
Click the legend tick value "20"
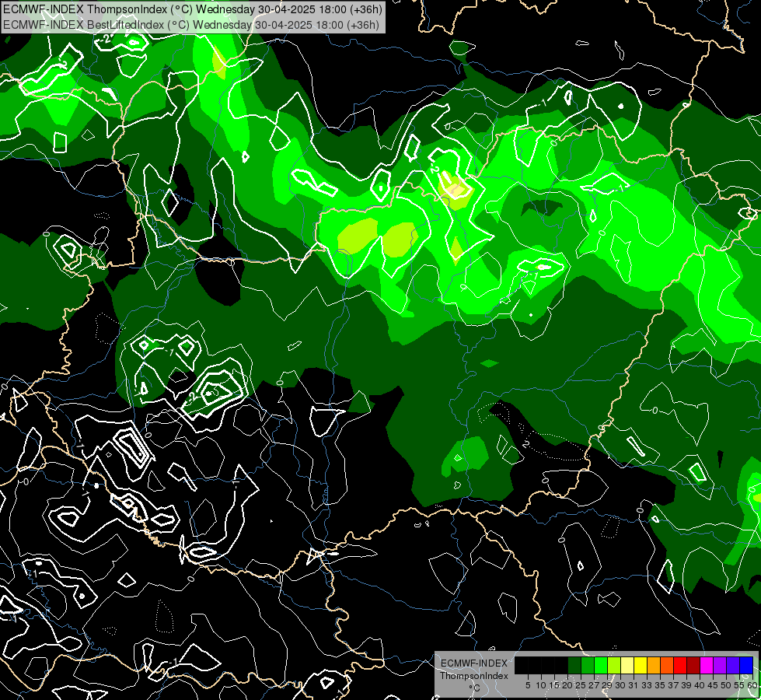coord(567,685)
